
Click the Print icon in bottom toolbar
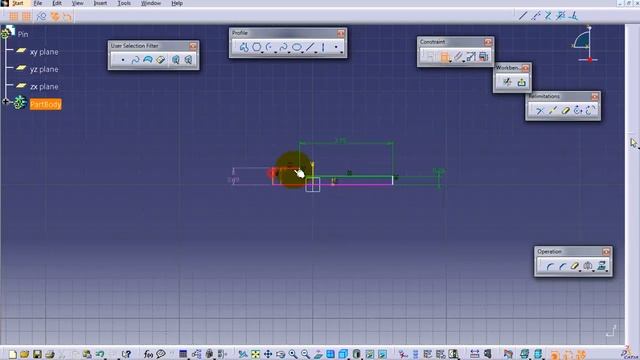50,354
